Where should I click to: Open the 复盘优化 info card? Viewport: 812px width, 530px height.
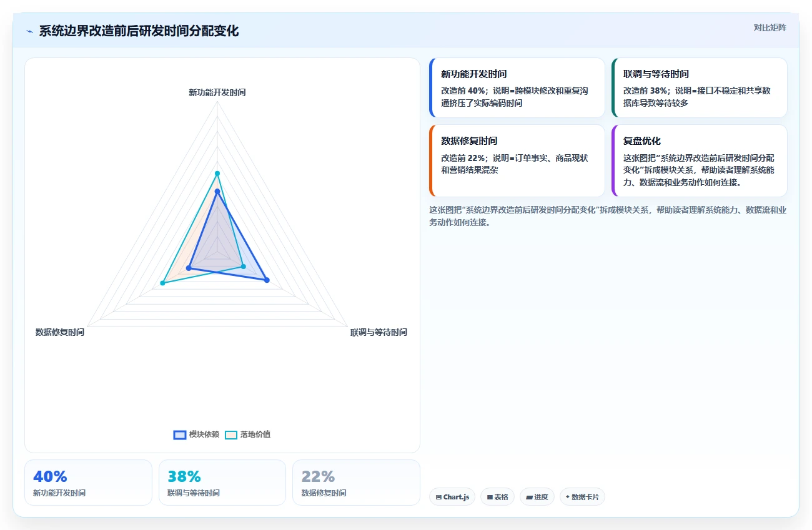coord(700,161)
